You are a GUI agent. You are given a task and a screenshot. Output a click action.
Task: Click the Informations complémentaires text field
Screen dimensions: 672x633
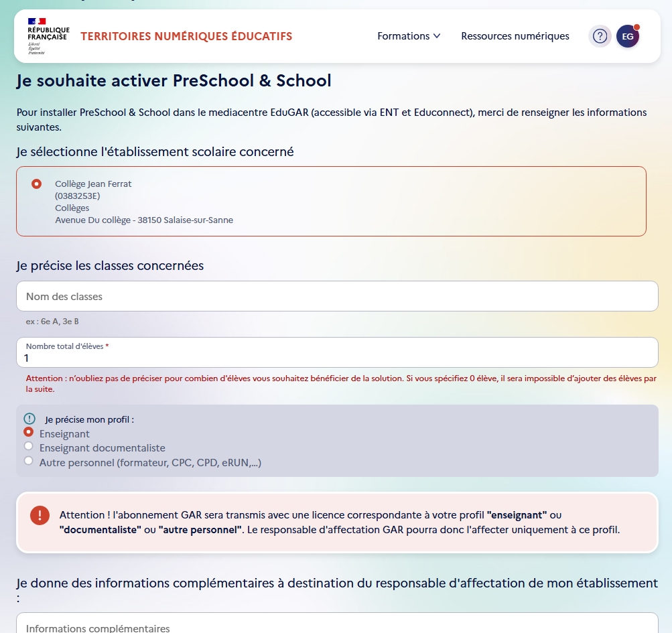click(337, 626)
